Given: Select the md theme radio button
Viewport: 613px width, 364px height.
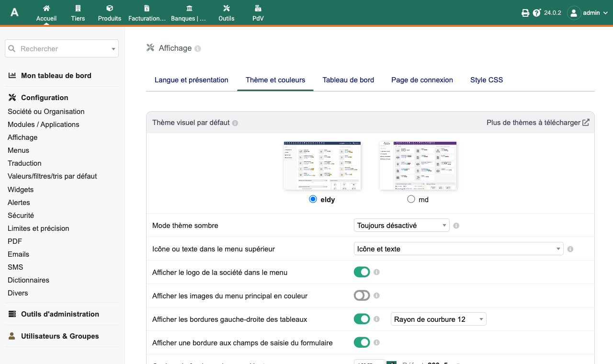Looking at the screenshot, I should (411, 199).
